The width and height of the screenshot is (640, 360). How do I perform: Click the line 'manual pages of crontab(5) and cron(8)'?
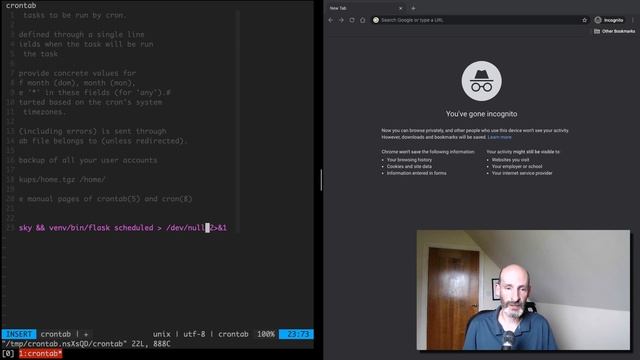tap(105, 199)
